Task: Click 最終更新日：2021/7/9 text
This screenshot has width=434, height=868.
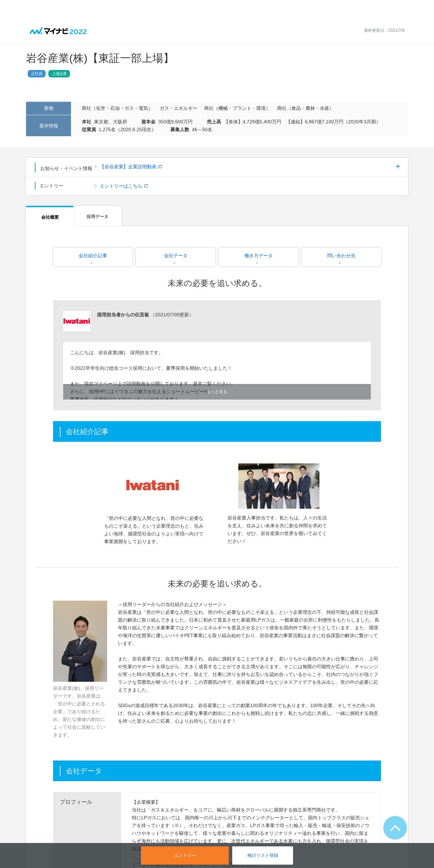Action: pos(384,30)
